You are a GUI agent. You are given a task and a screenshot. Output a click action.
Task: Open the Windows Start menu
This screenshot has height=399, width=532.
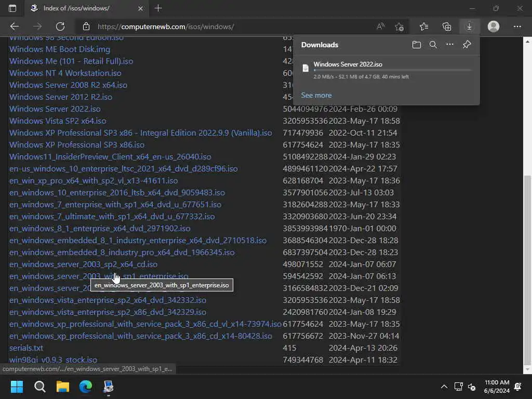click(x=17, y=387)
